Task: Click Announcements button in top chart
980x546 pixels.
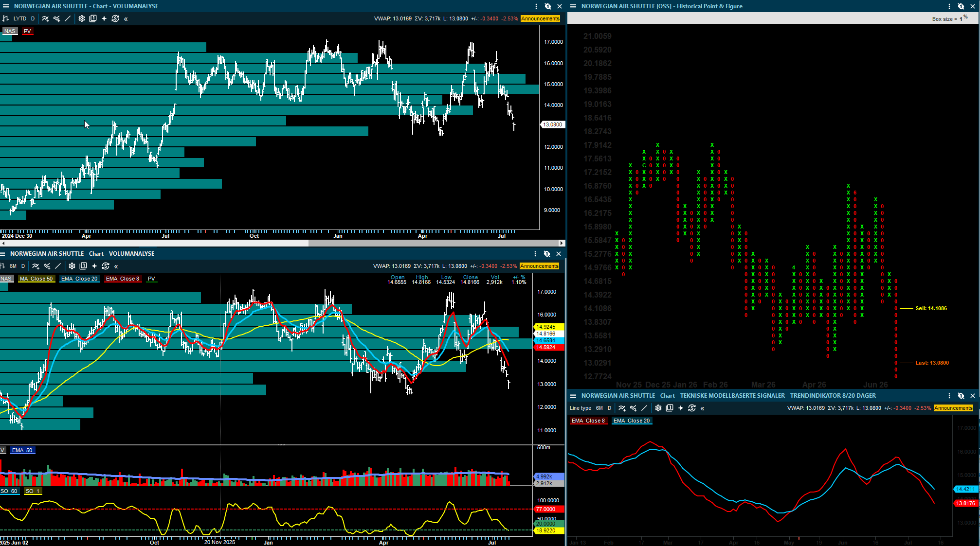Action: [x=540, y=18]
